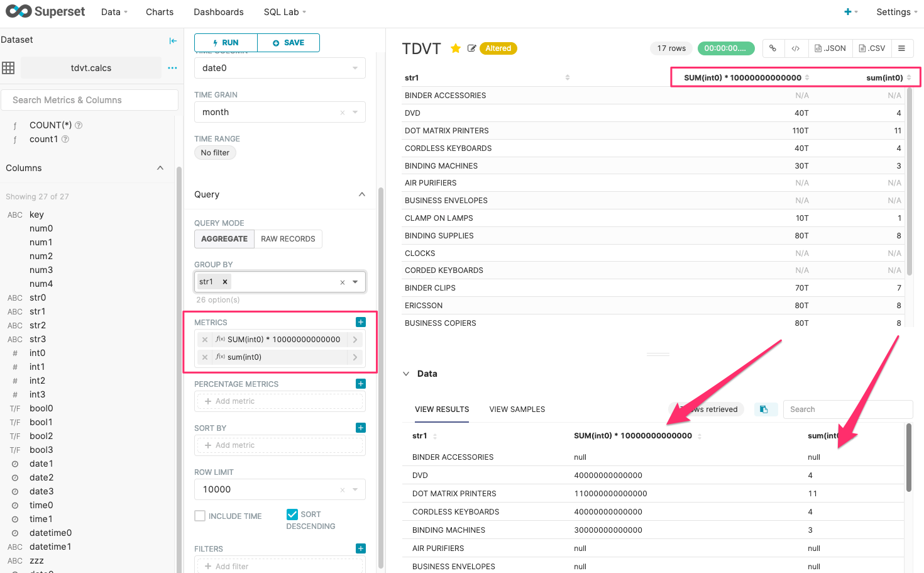924x573 pixels.
Task: Go to Charts in navbar
Action: 160,12
